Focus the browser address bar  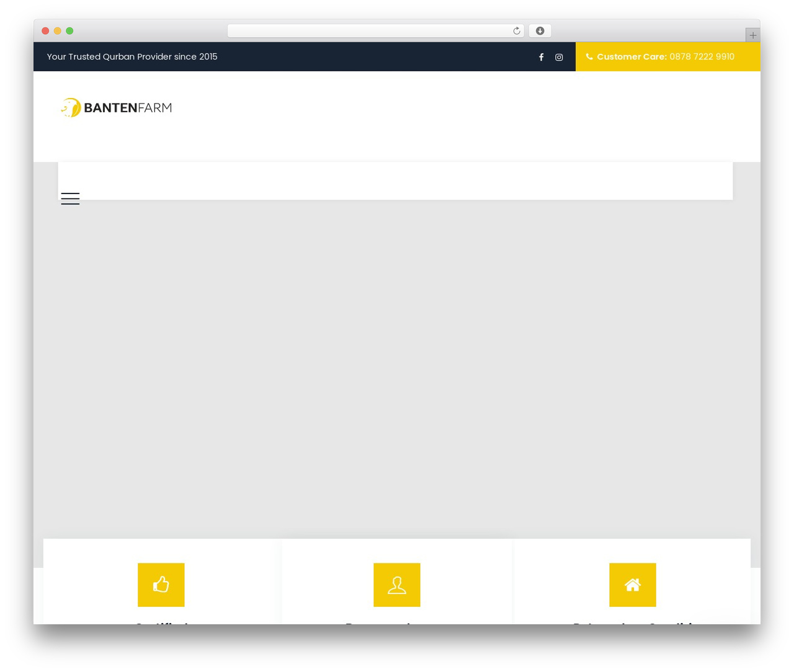(x=375, y=31)
